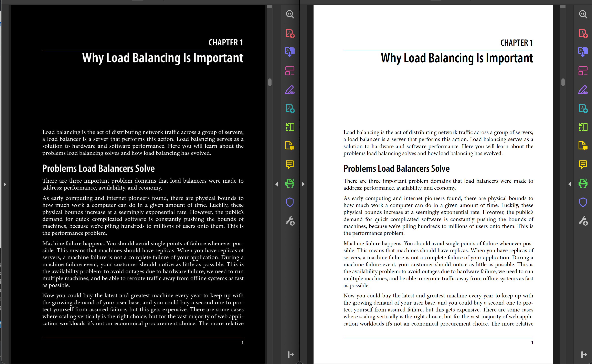The width and height of the screenshot is (592, 364).
Task: Click scrollbar thumb of dark-page document
Action: click(x=270, y=82)
